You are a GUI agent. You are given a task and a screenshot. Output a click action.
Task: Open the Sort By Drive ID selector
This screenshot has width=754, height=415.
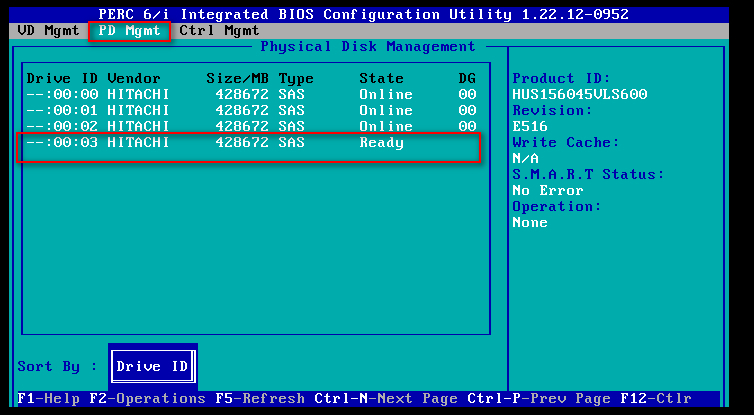(x=152, y=367)
